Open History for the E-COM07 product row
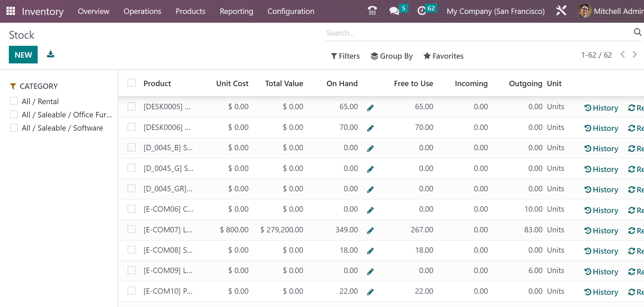Image resolution: width=644 pixels, height=307 pixels. coord(601,230)
